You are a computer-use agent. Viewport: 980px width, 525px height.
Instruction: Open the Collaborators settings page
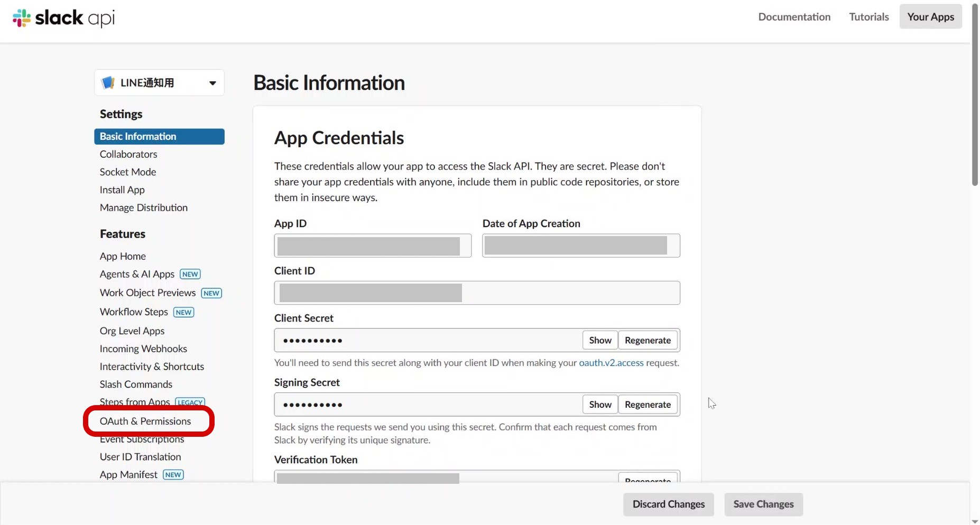(x=128, y=154)
